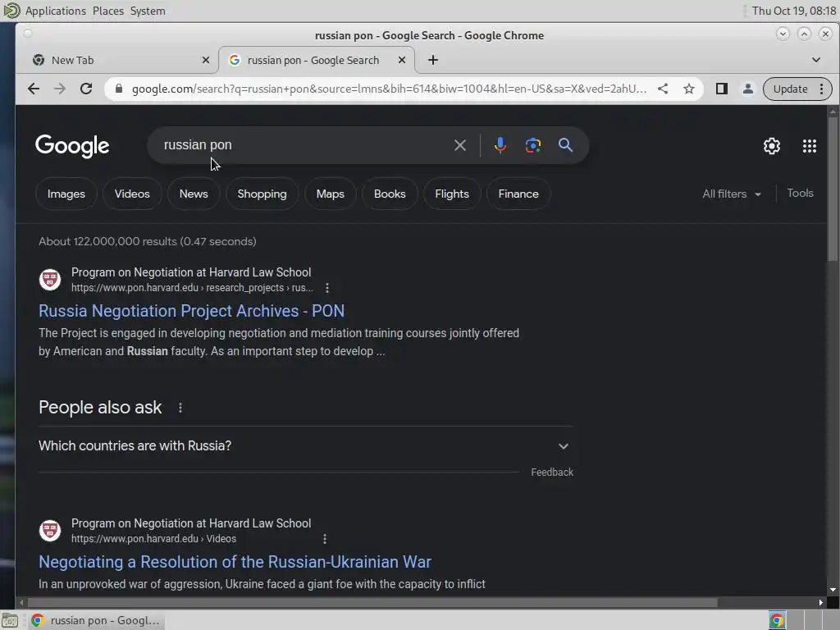The height and width of the screenshot is (630, 840).
Task: Close the New Tab tab
Action: click(x=206, y=60)
